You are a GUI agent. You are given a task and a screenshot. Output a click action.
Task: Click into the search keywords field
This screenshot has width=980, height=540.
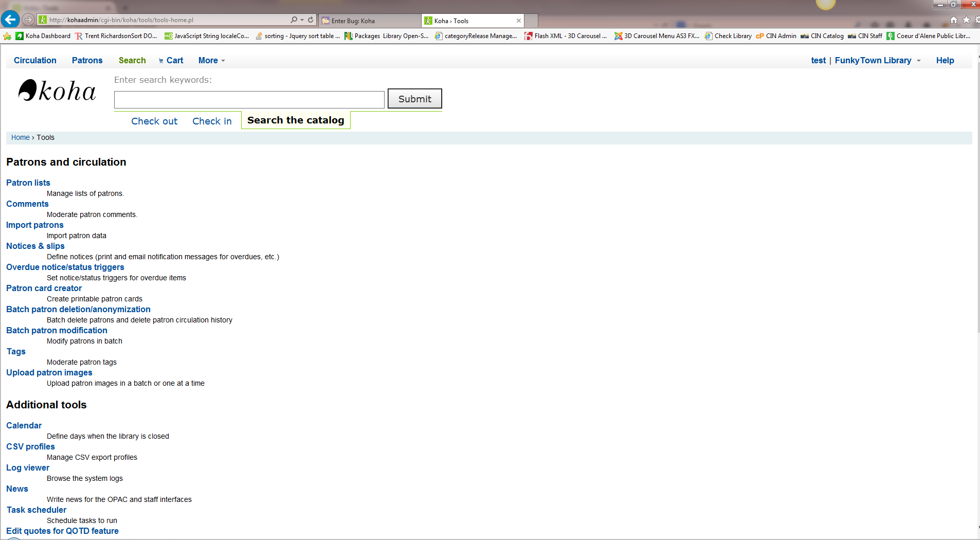(249, 99)
